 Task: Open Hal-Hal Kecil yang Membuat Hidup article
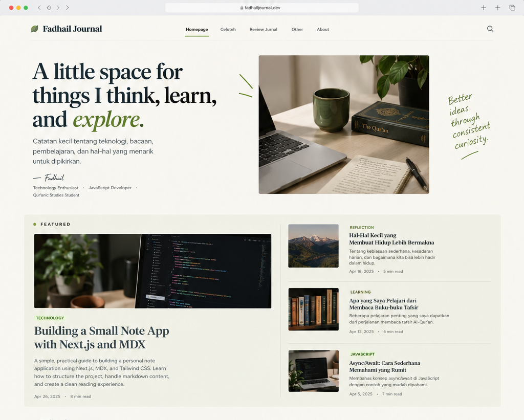click(x=391, y=239)
